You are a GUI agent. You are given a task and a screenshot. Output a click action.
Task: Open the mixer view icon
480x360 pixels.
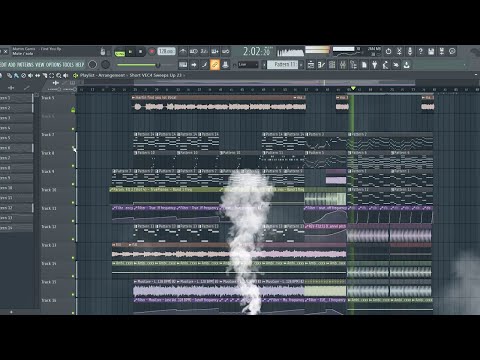[343, 65]
